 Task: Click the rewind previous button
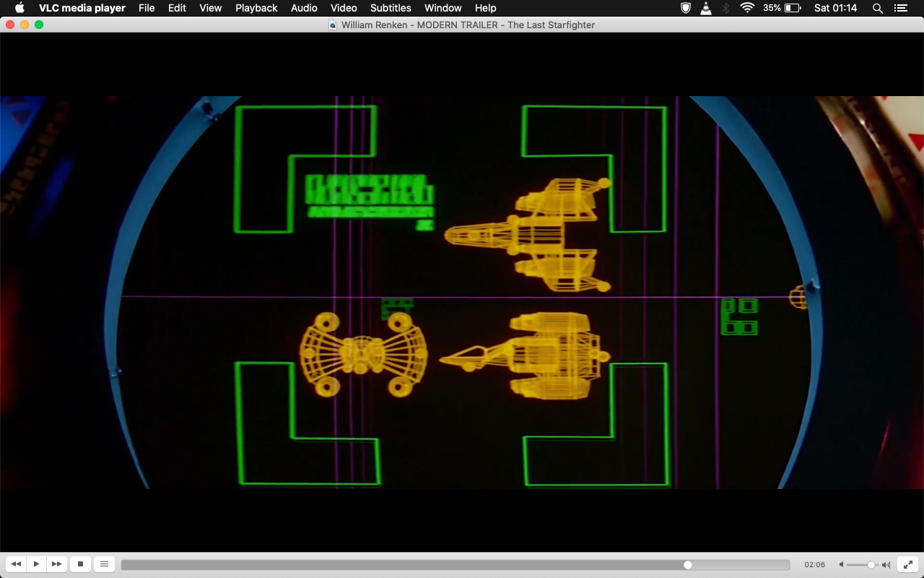point(16,564)
